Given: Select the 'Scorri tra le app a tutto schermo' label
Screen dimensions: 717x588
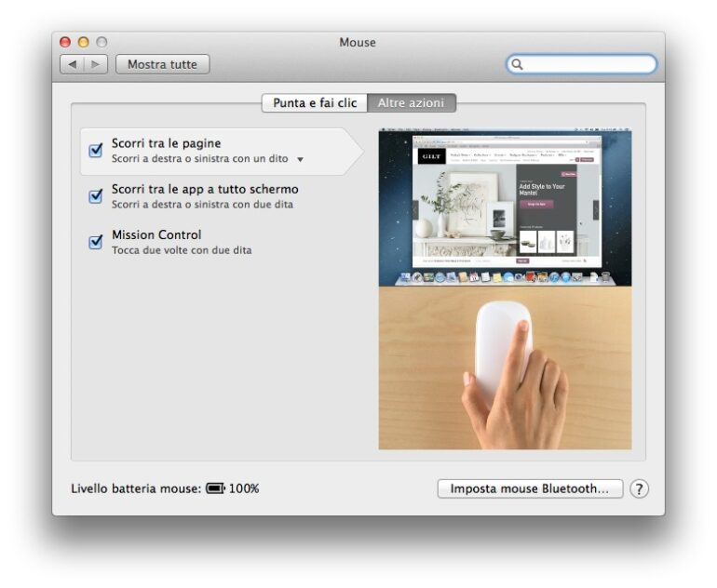Looking at the screenshot, I should click(205, 189).
